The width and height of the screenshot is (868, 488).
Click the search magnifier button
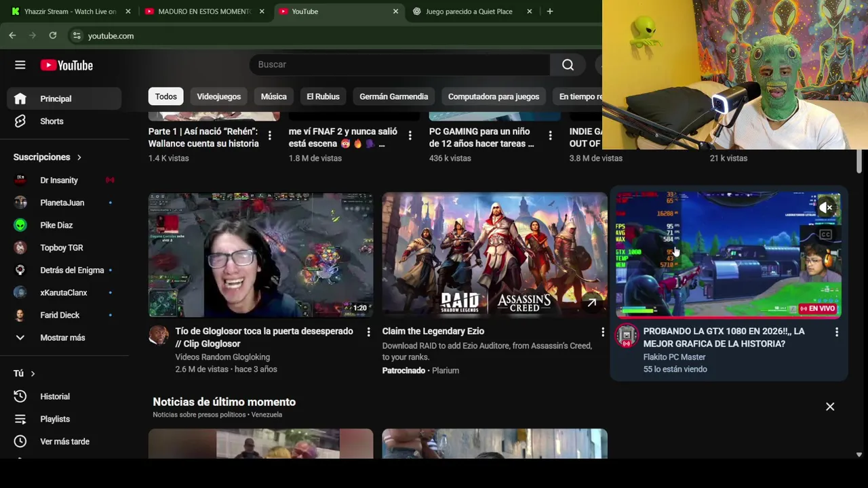(568, 64)
